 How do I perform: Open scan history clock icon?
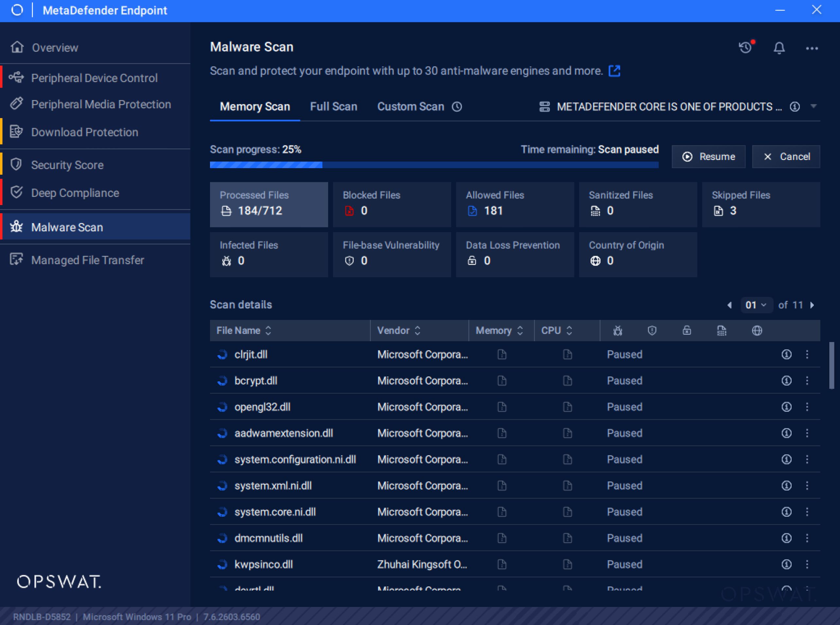pyautogui.click(x=746, y=48)
